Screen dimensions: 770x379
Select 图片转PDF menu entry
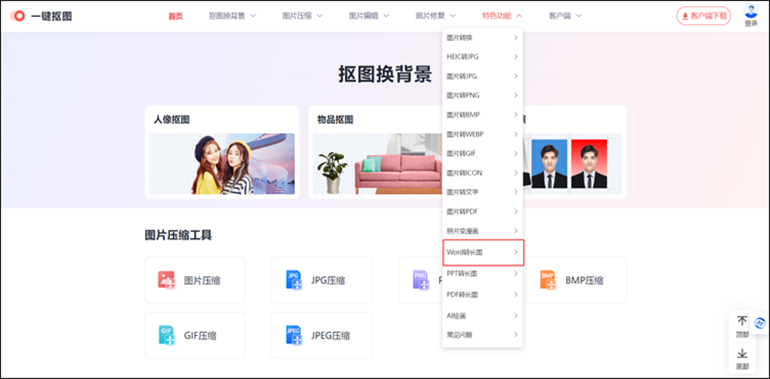(482, 211)
